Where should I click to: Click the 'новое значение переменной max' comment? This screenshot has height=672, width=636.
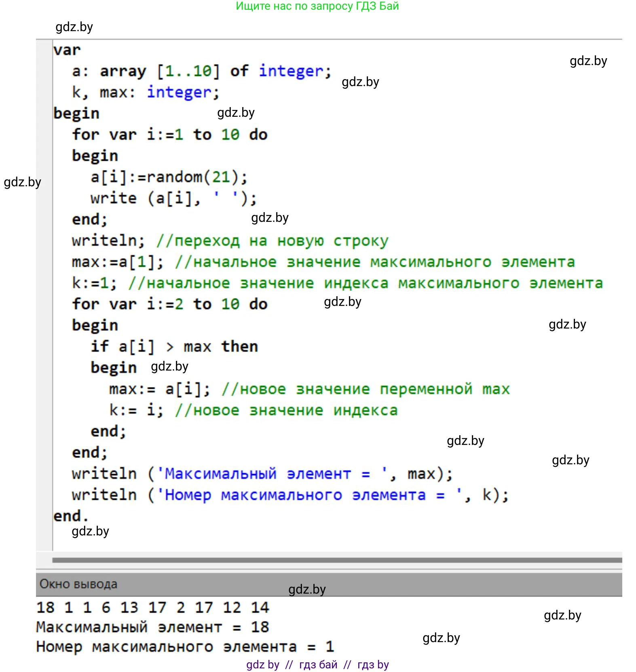pos(366,389)
